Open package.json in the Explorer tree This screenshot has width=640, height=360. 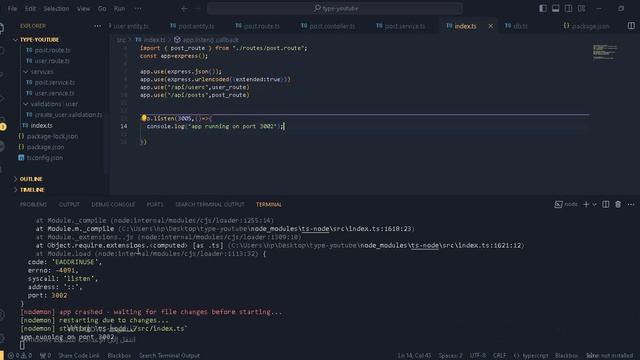pyautogui.click(x=45, y=147)
